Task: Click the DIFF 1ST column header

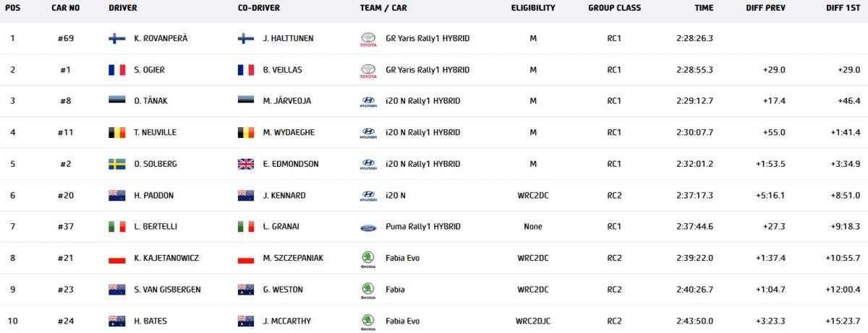Action: (x=843, y=8)
